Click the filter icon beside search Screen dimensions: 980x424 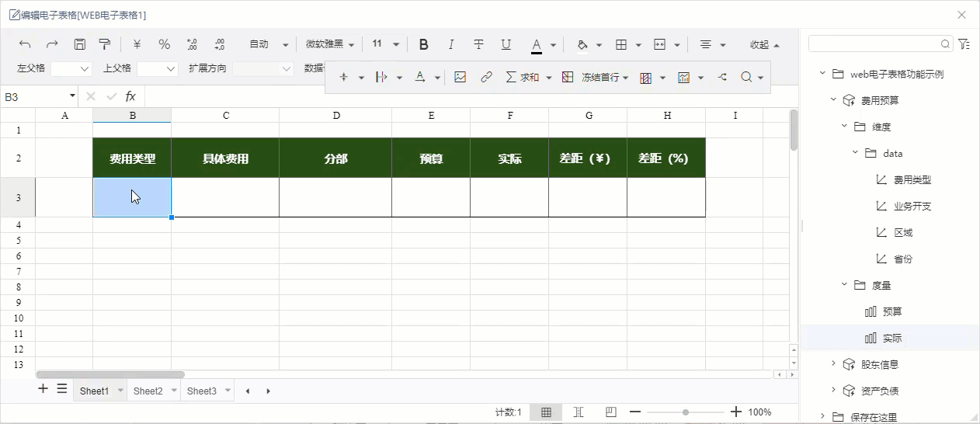(x=964, y=44)
